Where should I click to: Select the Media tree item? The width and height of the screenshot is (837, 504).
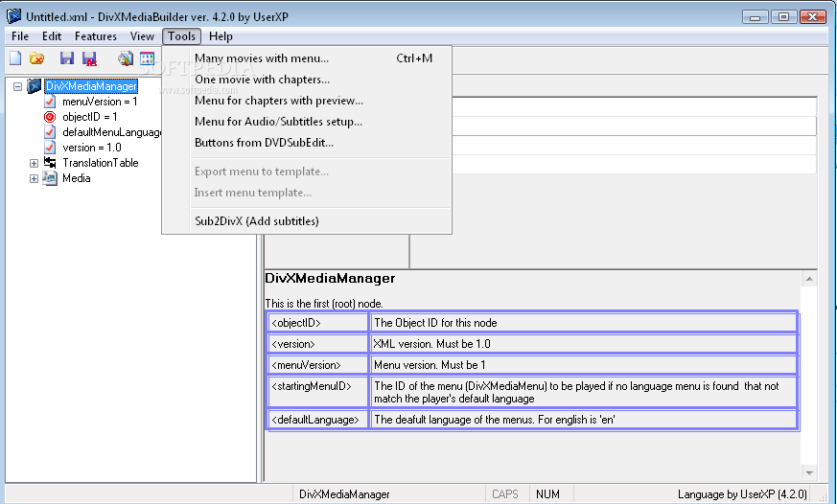point(77,178)
